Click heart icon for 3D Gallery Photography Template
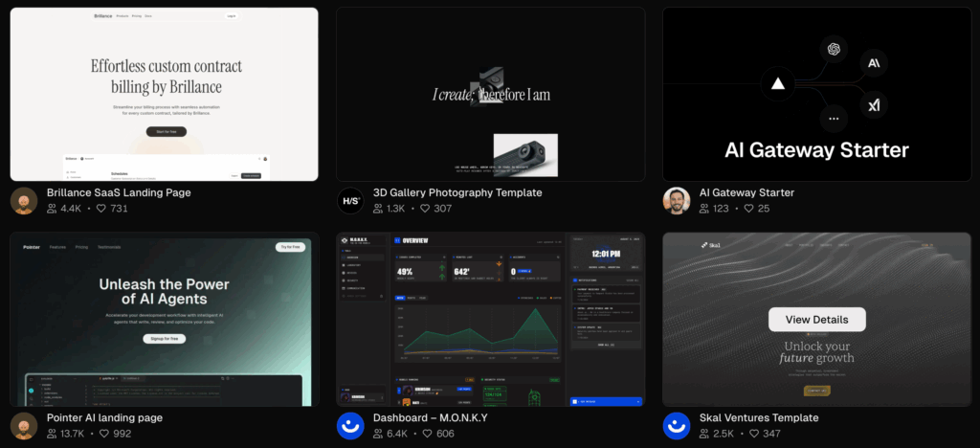 426,209
